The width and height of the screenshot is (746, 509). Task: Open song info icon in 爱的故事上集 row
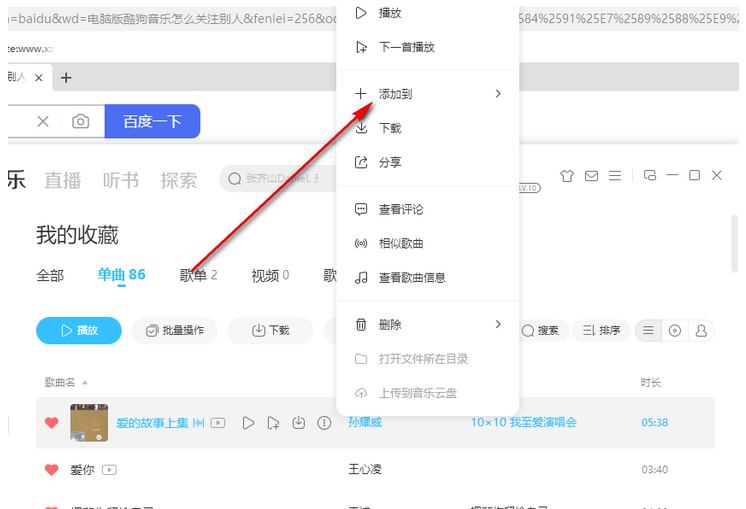323,423
